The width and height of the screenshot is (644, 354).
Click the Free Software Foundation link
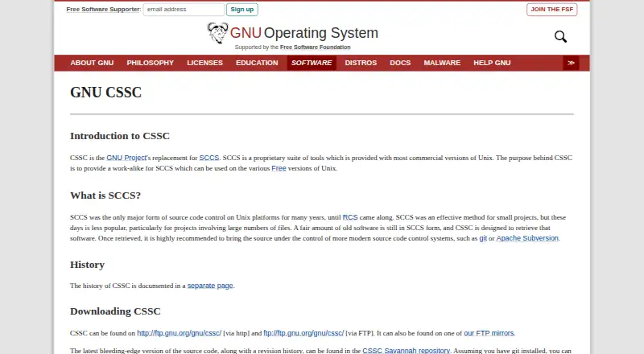(x=316, y=47)
